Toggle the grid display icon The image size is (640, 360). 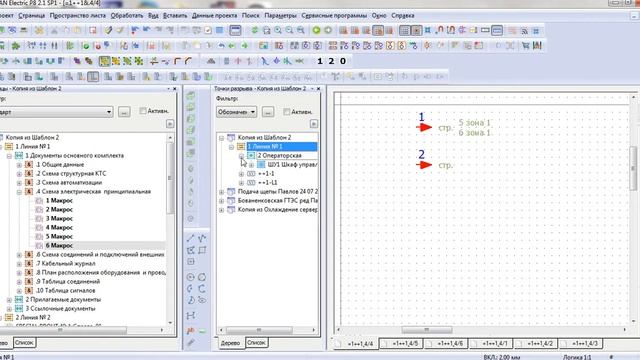coord(404,31)
